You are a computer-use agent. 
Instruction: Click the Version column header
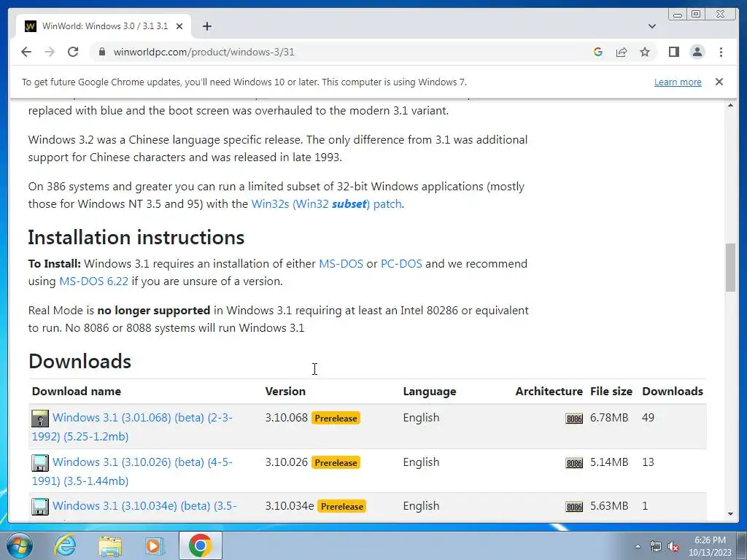(285, 392)
